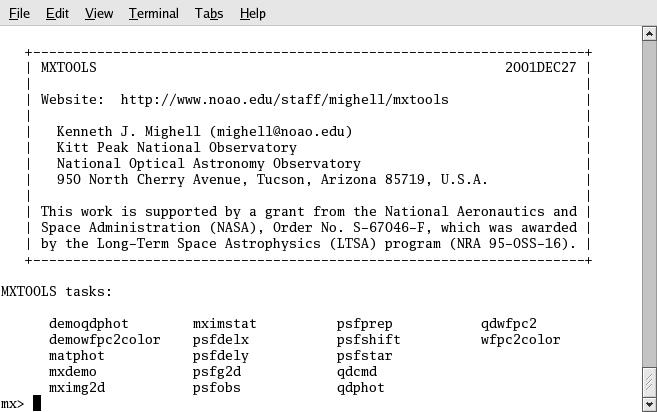Open the Tabs menu
The width and height of the screenshot is (657, 412).
tap(209, 13)
